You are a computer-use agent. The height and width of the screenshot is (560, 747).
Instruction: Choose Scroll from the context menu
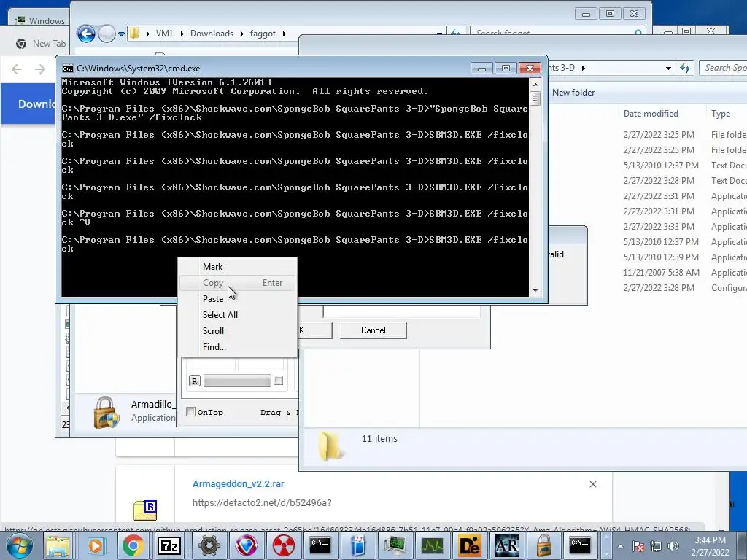(x=238, y=331)
